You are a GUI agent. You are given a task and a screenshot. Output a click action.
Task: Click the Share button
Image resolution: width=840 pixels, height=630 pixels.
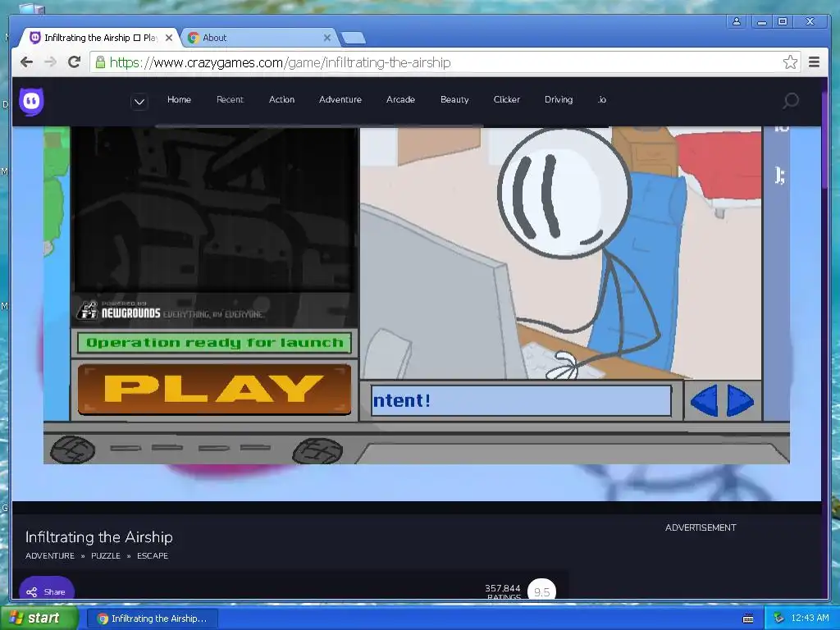click(47, 591)
